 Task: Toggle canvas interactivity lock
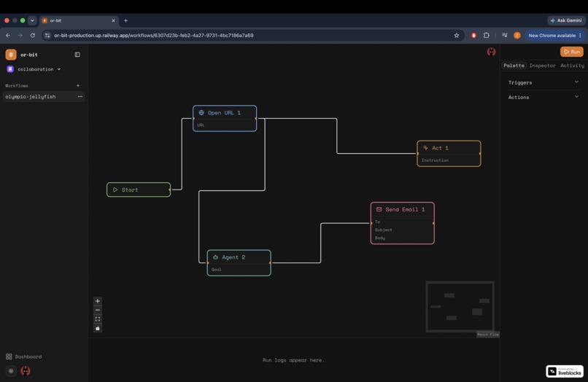(98, 328)
